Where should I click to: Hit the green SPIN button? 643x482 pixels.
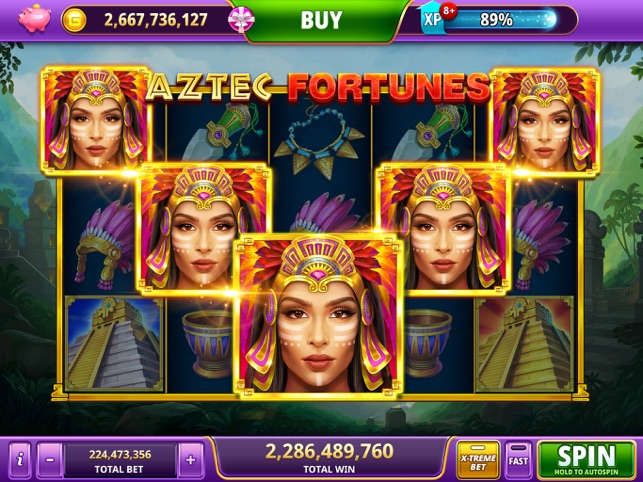[586, 460]
